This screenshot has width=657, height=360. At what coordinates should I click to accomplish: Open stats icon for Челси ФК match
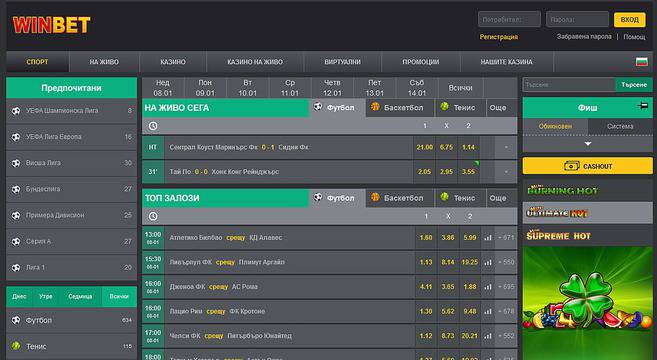click(488, 336)
